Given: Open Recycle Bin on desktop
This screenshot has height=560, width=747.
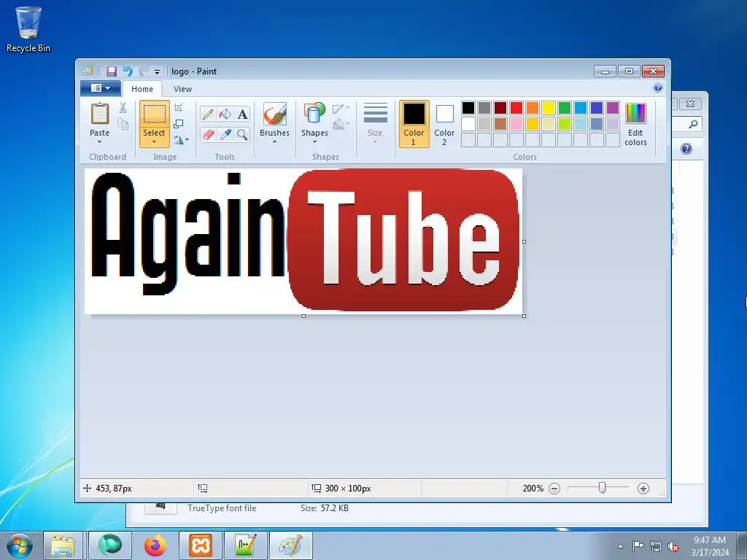Looking at the screenshot, I should [28, 29].
